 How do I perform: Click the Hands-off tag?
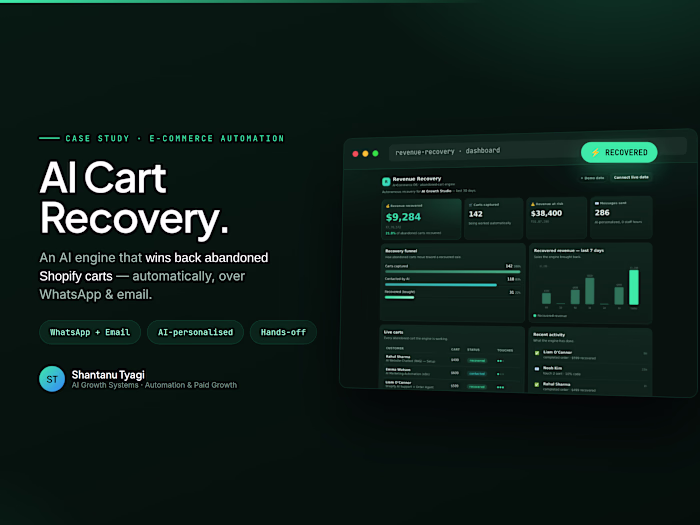(283, 332)
